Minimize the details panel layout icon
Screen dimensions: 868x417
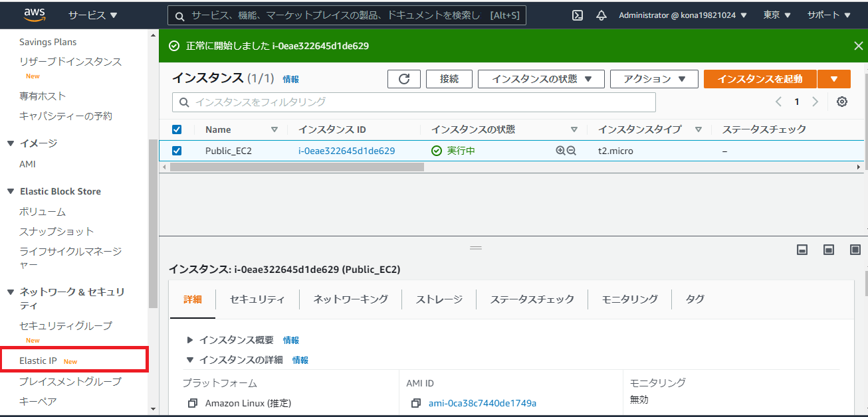[x=802, y=250]
